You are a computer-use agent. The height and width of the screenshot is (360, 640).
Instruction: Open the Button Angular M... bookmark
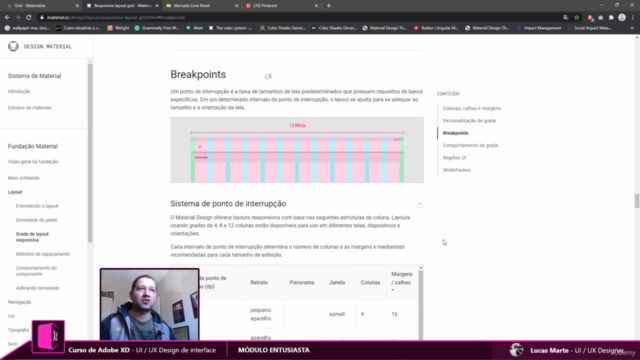[x=436, y=28]
